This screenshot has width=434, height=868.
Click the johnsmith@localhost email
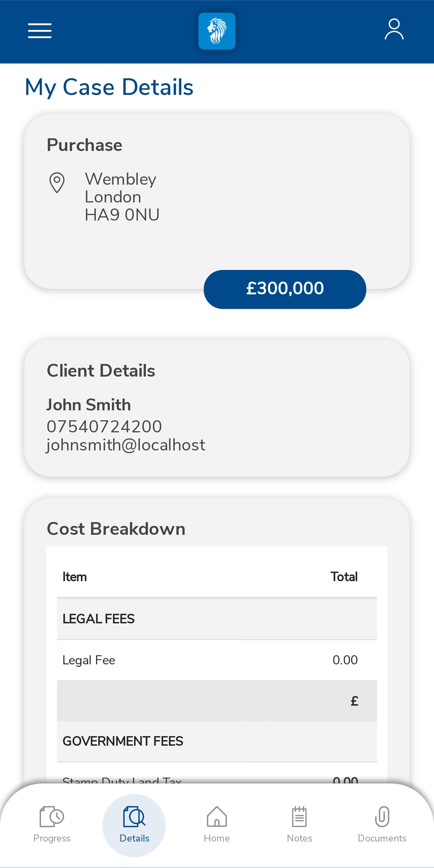125,445
